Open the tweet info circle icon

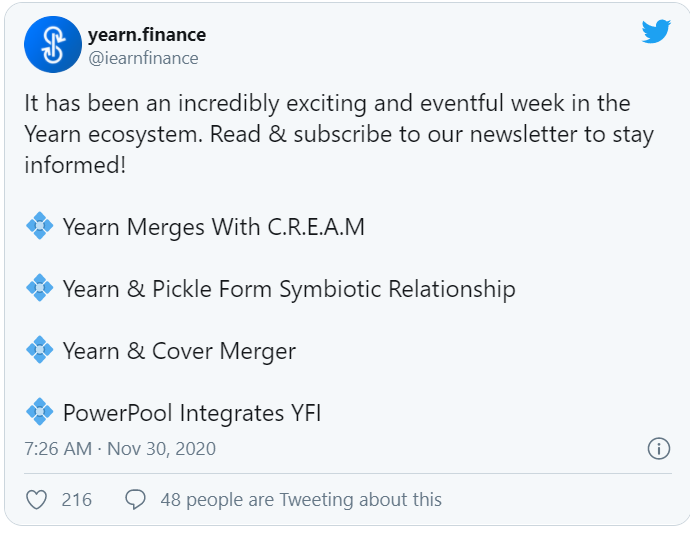(658, 448)
